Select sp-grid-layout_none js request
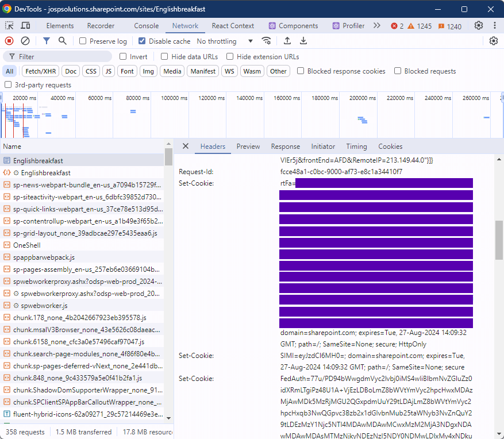 (x=82, y=233)
